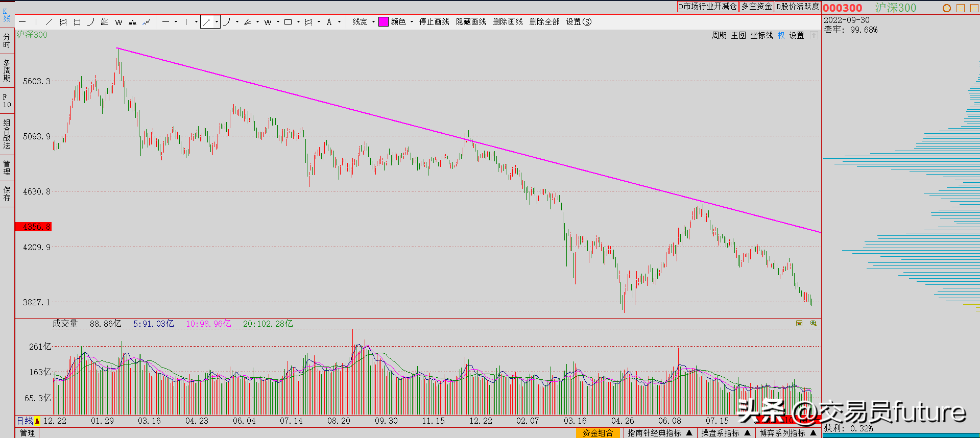This screenshot has width=980, height=438.
Task: Select the W-pattern drawing tool
Action: pos(118,22)
